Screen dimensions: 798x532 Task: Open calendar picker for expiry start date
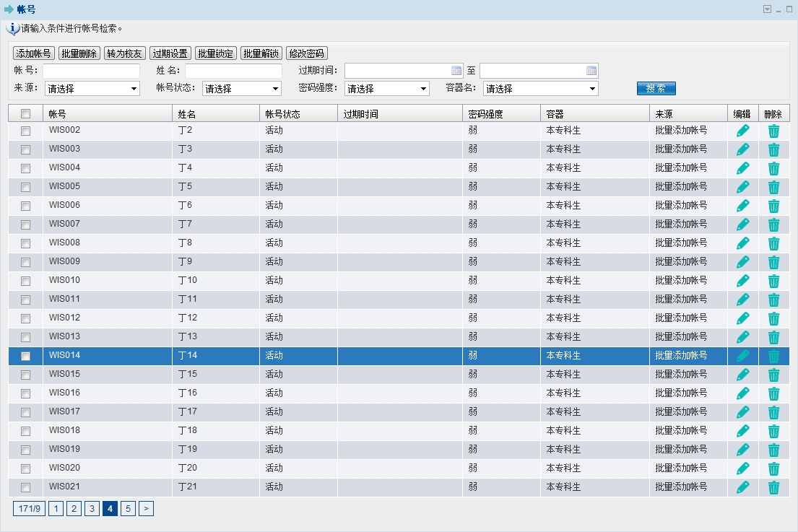point(456,71)
